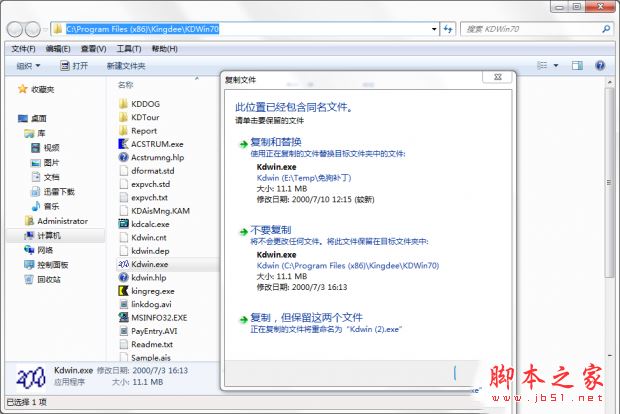The image size is (620, 414).
Task: Click the Back navigation arrow
Action: [x=15, y=29]
